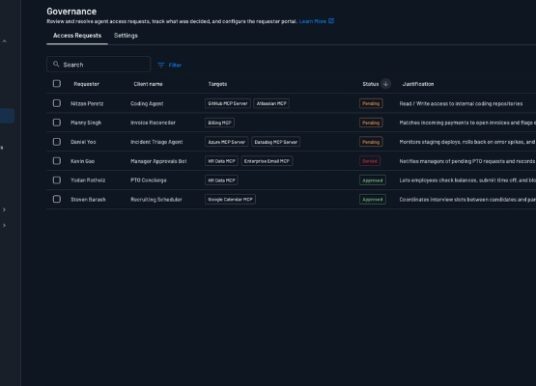Open the Settings tab
The image size is (536, 386).
126,36
